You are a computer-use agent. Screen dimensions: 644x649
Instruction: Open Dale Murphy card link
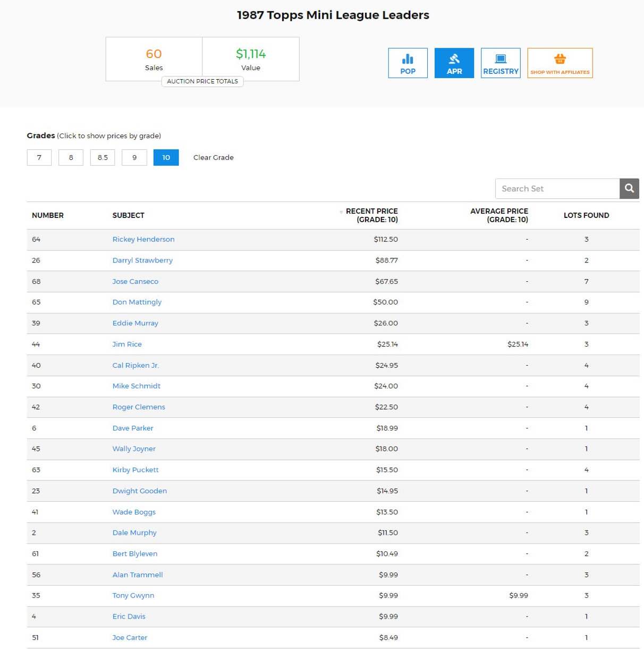(134, 533)
